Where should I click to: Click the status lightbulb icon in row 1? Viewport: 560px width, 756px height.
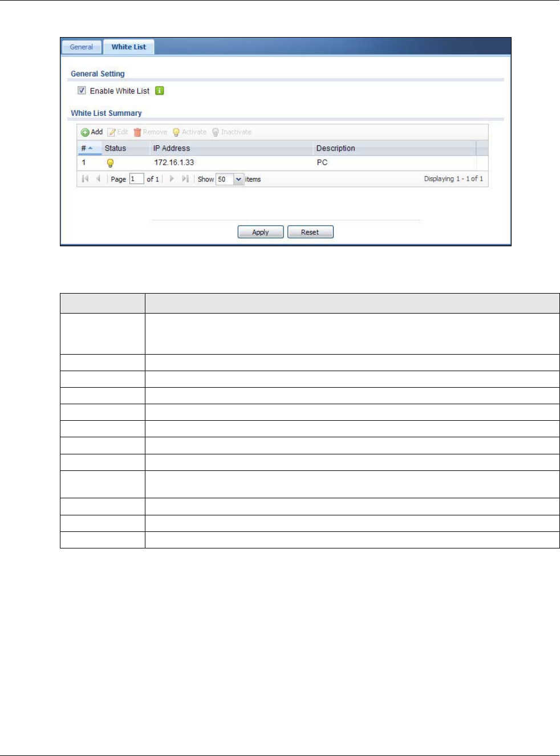(x=110, y=163)
